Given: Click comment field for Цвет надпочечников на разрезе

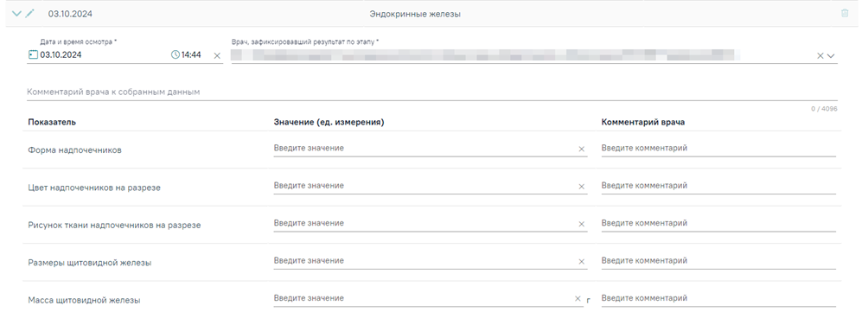Looking at the screenshot, I should pos(718,186).
